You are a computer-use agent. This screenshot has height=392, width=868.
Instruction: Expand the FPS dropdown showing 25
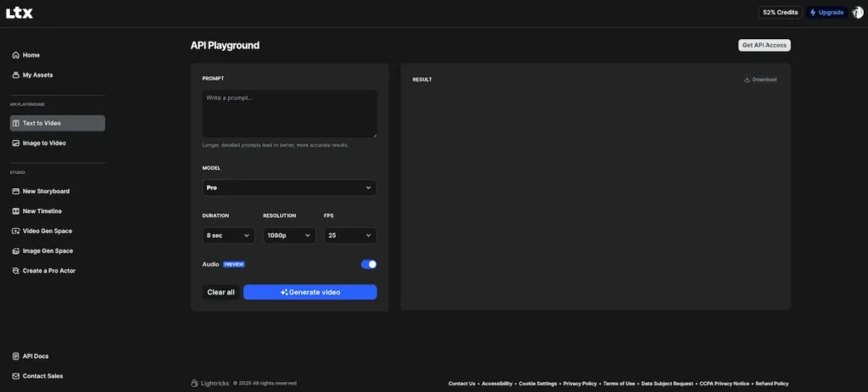(350, 235)
